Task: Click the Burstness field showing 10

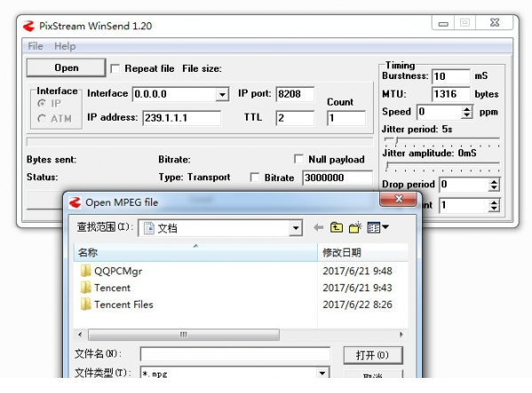Action: pyautogui.click(x=451, y=76)
